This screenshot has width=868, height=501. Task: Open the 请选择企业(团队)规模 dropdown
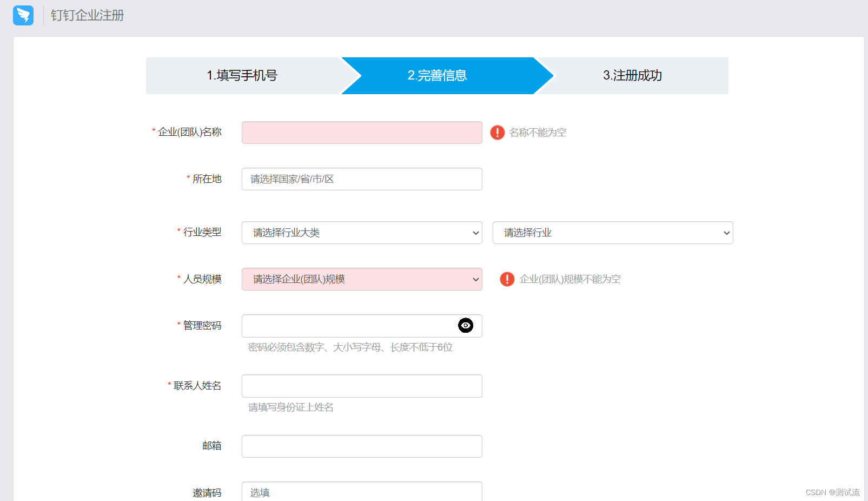click(x=362, y=279)
